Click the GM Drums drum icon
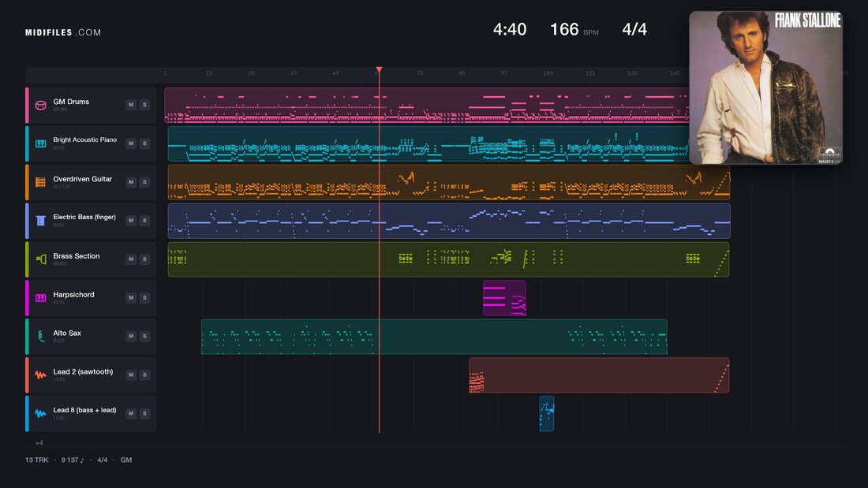The image size is (868, 488). click(40, 105)
